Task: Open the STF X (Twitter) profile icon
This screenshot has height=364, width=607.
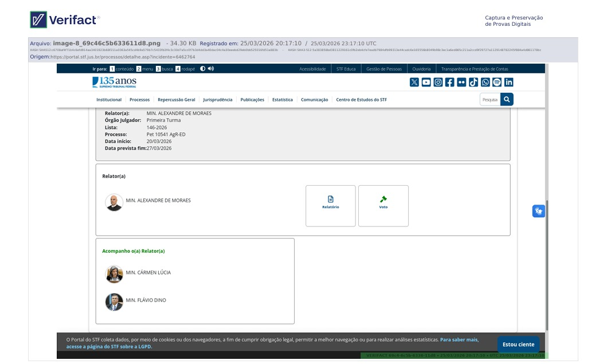Action: point(414,82)
